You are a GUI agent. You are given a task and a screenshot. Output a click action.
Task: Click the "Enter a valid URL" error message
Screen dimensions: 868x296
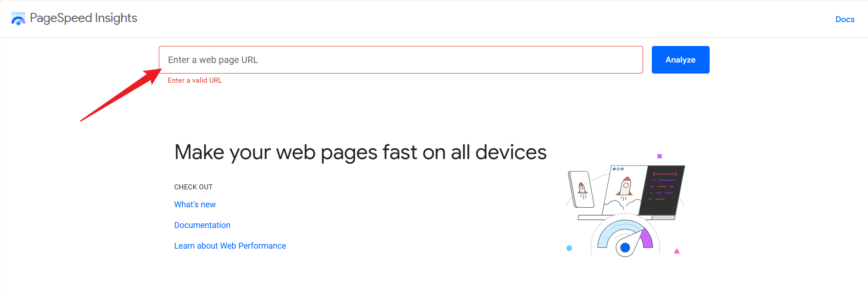(x=195, y=80)
